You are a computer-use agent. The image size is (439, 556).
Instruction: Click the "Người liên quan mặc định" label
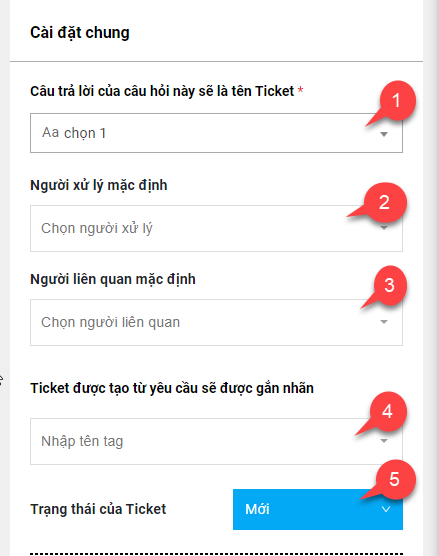tap(113, 279)
